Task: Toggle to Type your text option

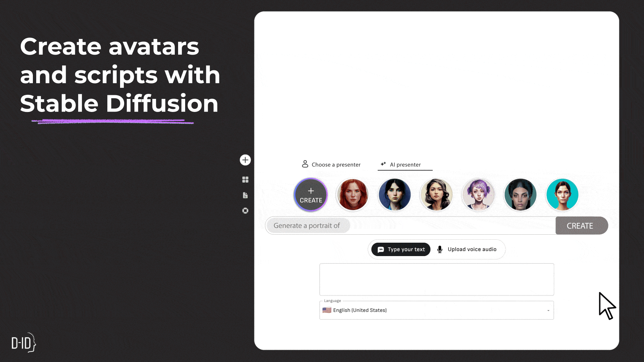Action: tap(401, 249)
